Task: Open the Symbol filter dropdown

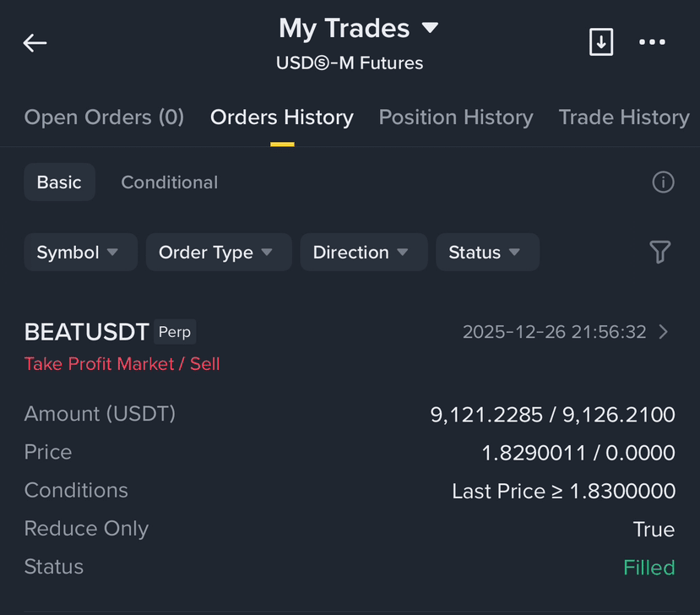Action: tap(81, 253)
